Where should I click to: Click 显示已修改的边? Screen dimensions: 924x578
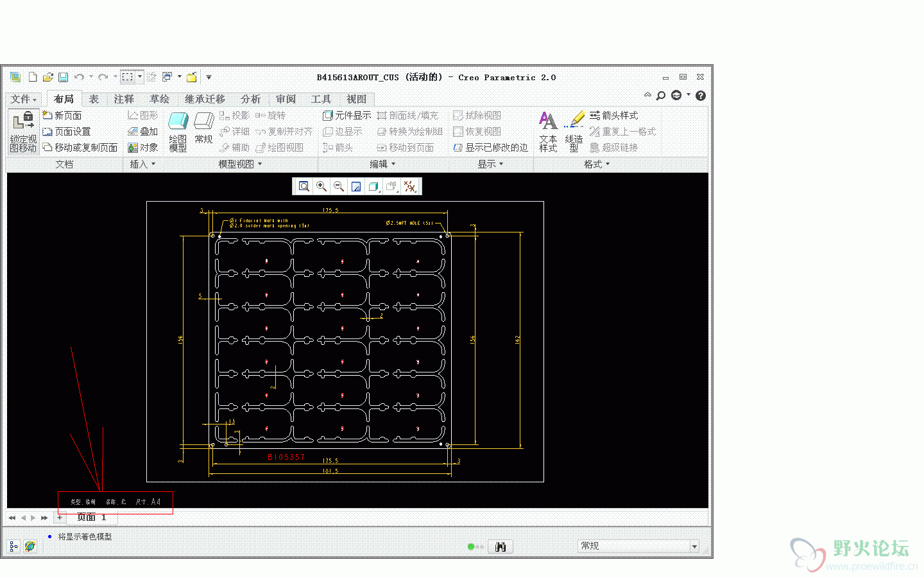pyautogui.click(x=491, y=147)
